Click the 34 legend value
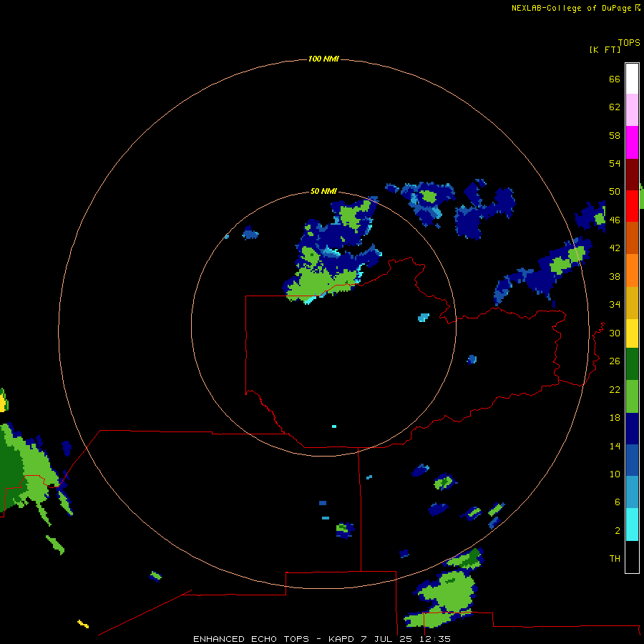The image size is (644, 644). pos(615,305)
